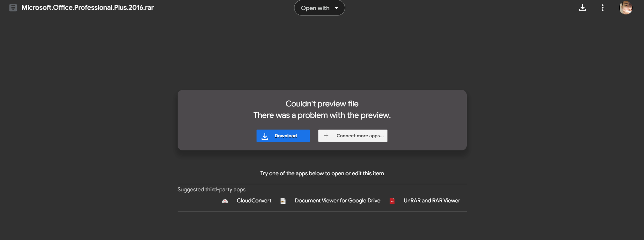
Task: Click the Suggested third-party apps label
Action: pos(211,189)
